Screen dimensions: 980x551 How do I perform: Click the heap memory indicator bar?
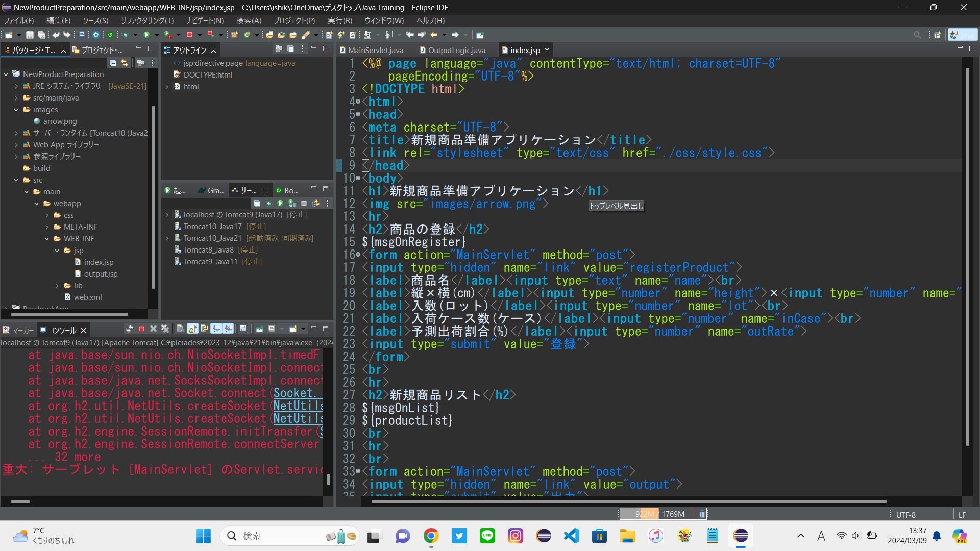[658, 514]
